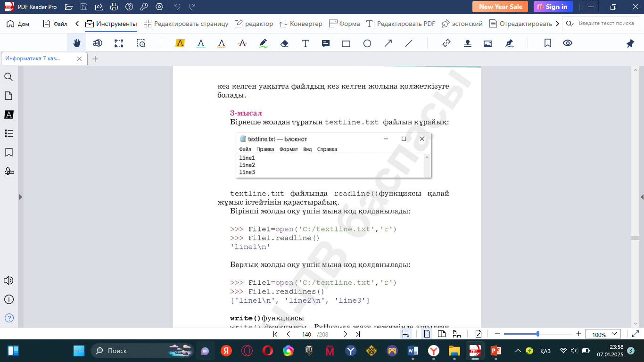Go to the previous page

point(288,334)
